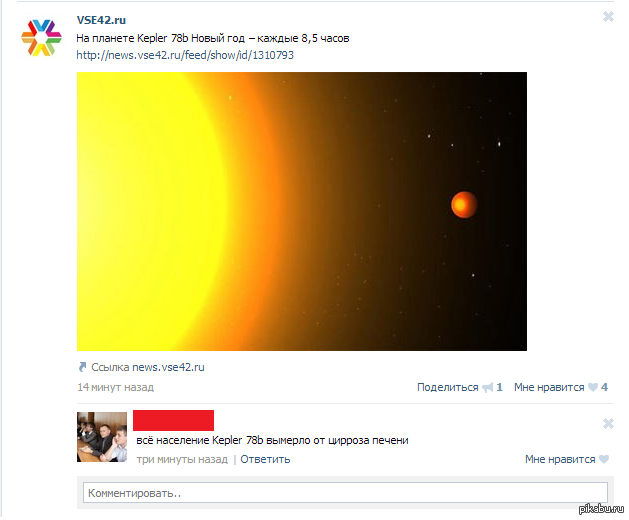This screenshot has width=629, height=520.
Task: Follow the Ссылка news.vse42.ru source link
Action: click(x=148, y=367)
